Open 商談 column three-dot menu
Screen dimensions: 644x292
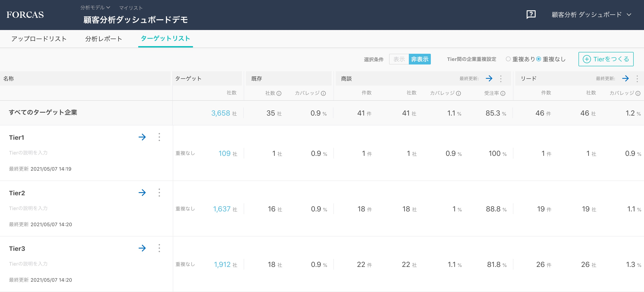(x=501, y=79)
